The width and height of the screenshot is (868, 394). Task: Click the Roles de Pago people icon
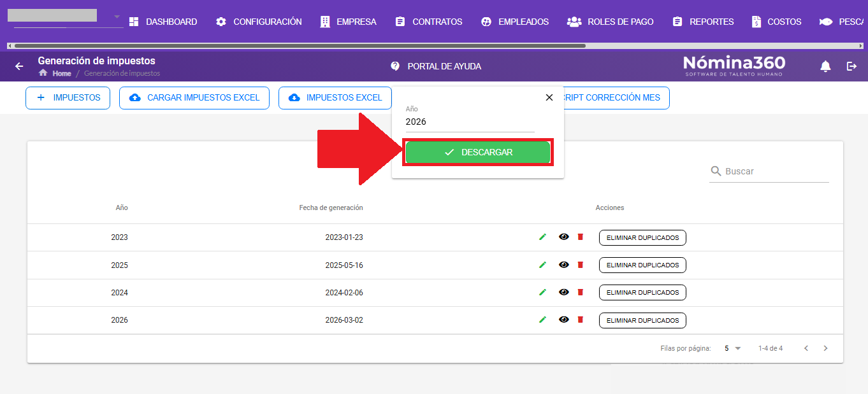(574, 22)
